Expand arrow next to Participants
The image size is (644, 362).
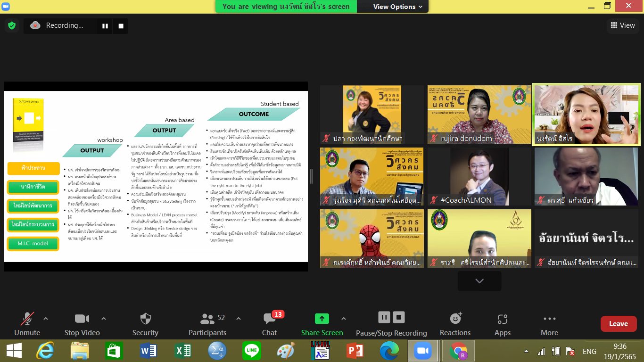[238, 319]
